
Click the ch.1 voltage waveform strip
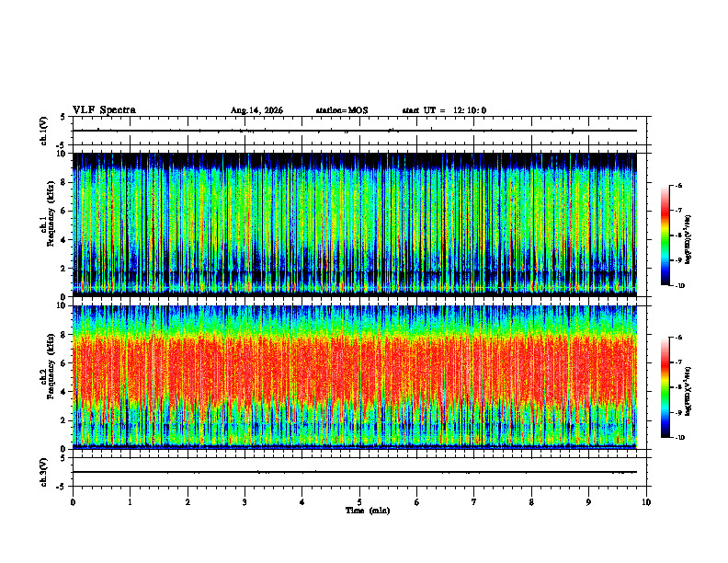(x=355, y=131)
